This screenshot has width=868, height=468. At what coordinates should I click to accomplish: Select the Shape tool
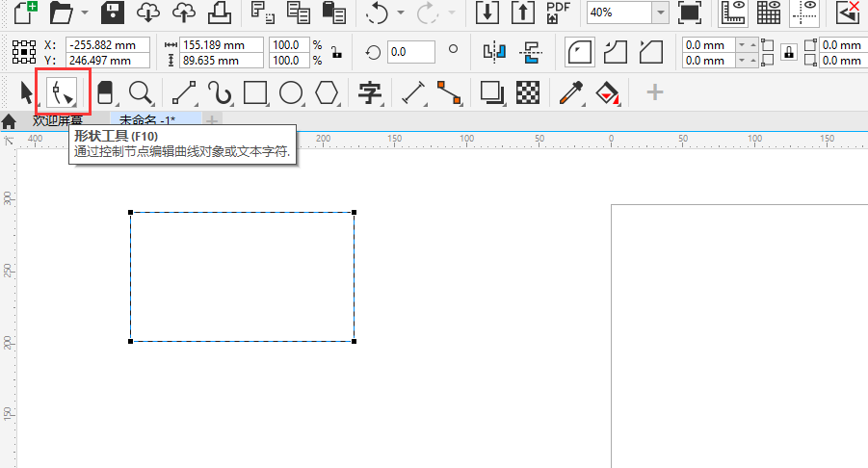tap(64, 92)
